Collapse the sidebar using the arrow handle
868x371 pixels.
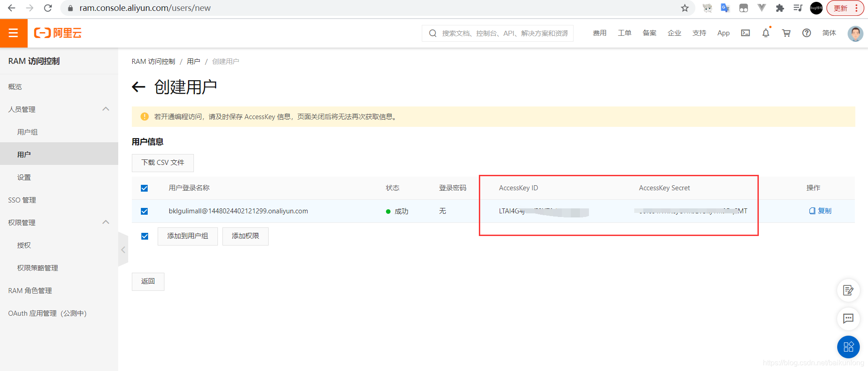(123, 250)
